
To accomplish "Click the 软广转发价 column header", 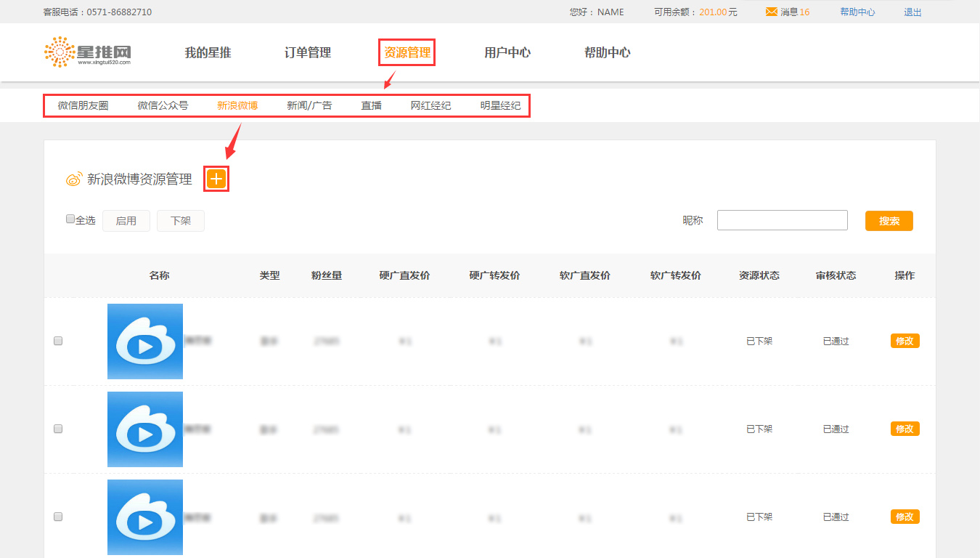I will tap(676, 275).
